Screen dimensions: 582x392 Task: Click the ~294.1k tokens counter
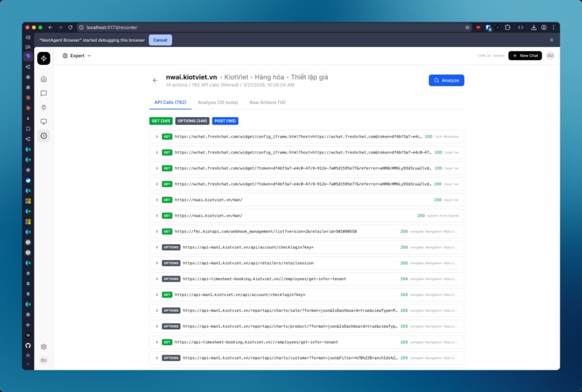pyautogui.click(x=490, y=56)
